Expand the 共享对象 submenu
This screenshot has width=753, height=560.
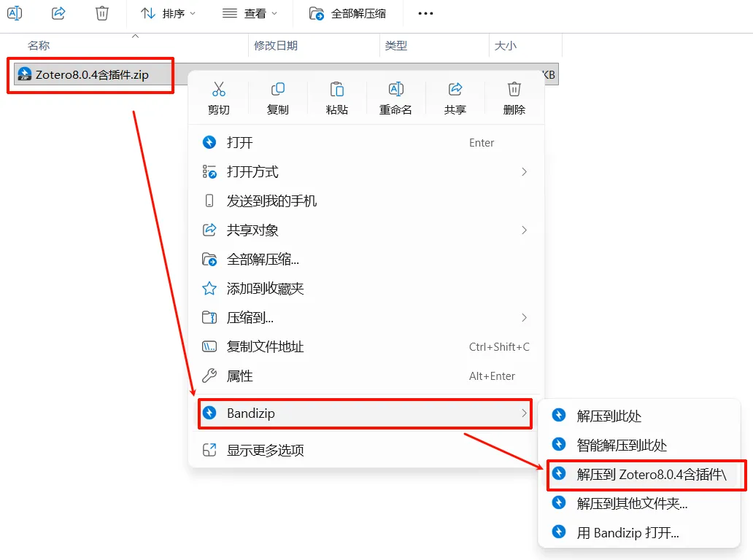[x=366, y=230]
